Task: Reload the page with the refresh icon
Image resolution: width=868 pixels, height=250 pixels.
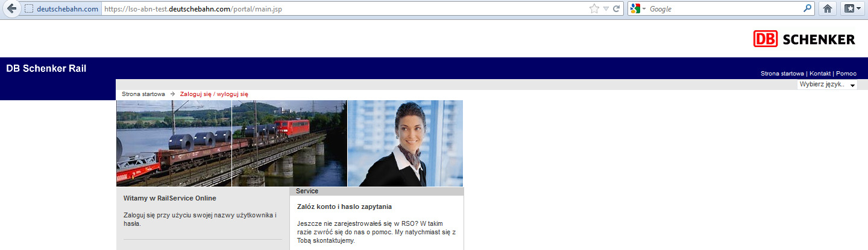Action: point(617,9)
